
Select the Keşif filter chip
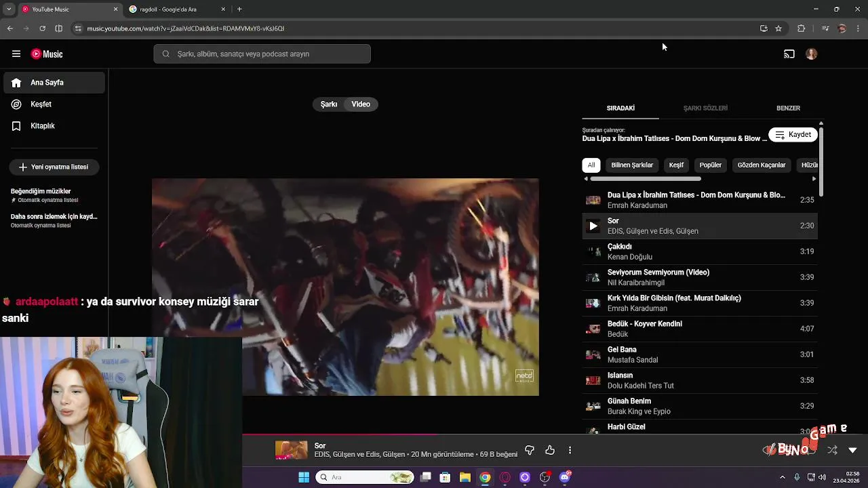click(676, 165)
